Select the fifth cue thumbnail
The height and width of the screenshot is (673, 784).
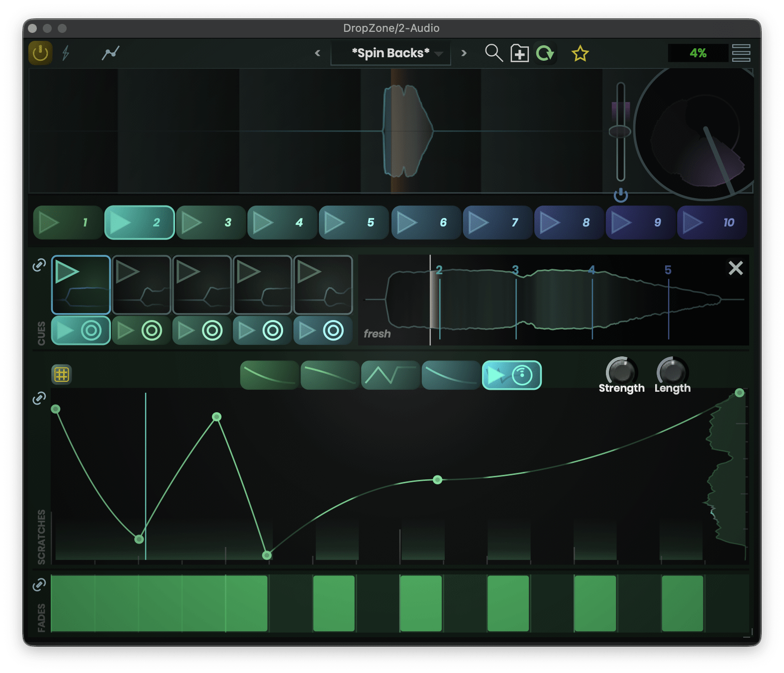pyautogui.click(x=323, y=285)
